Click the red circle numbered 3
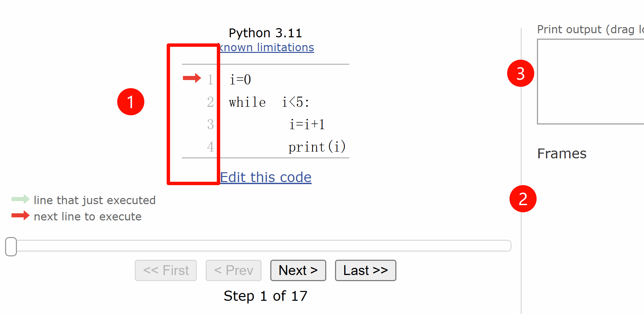 coord(520,73)
